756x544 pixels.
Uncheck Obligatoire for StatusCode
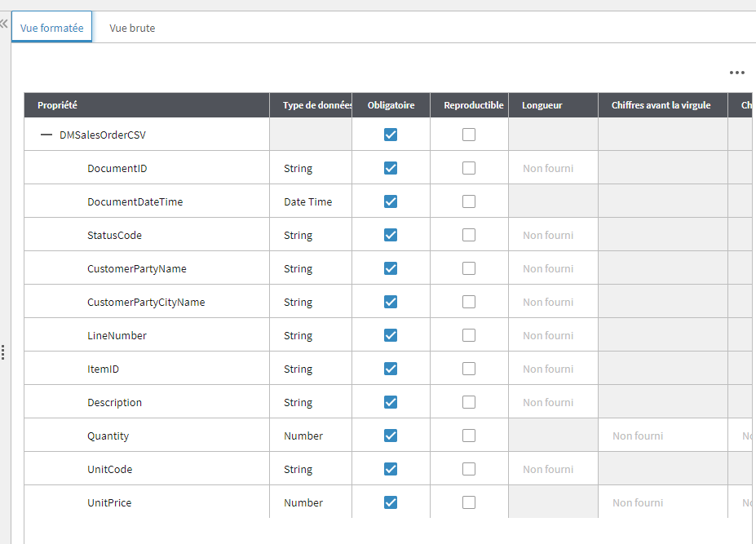pyautogui.click(x=391, y=235)
